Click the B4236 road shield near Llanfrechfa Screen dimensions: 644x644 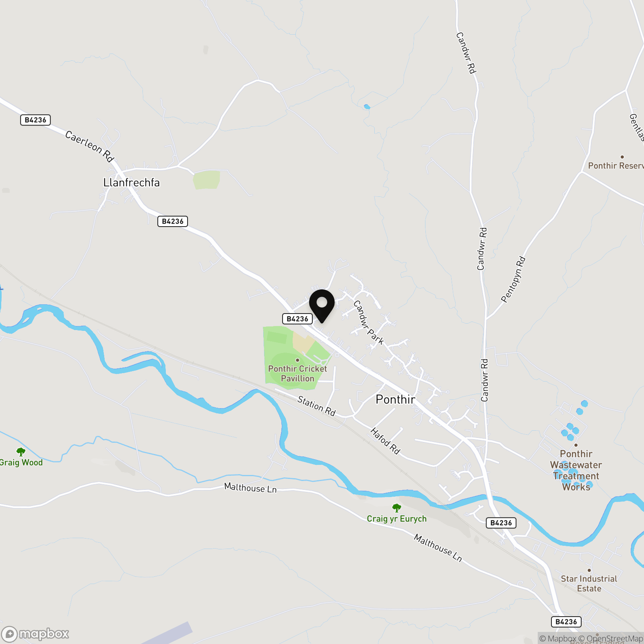coord(173,221)
